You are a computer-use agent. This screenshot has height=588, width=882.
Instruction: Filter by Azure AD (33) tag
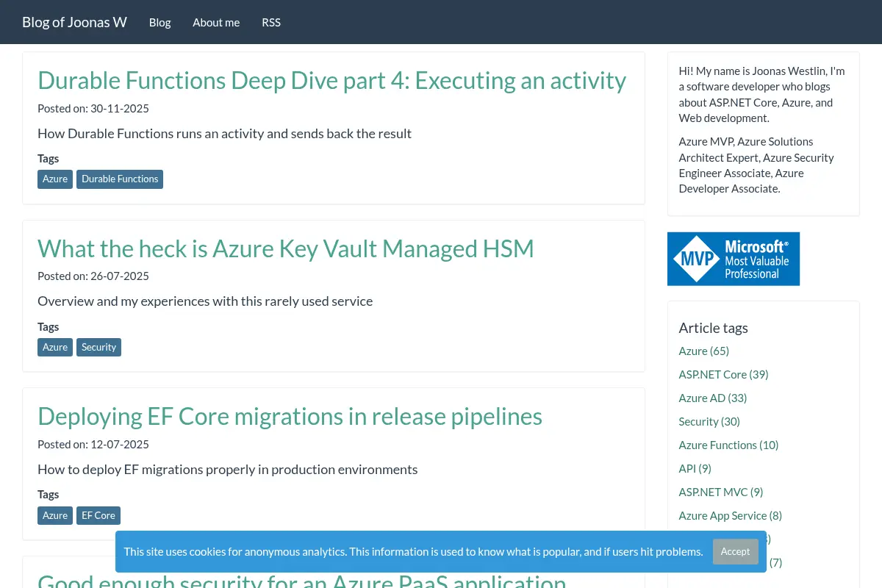pyautogui.click(x=712, y=398)
